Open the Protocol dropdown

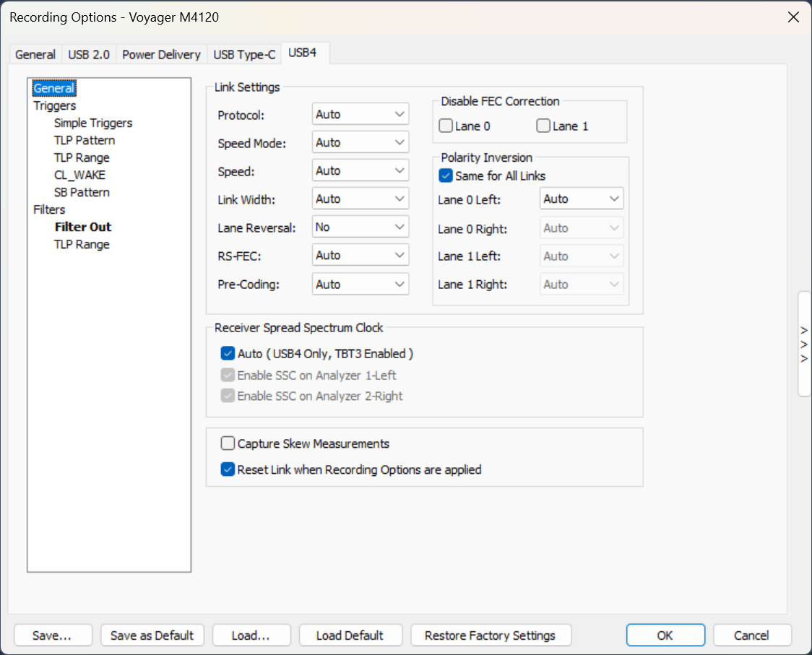click(x=360, y=114)
